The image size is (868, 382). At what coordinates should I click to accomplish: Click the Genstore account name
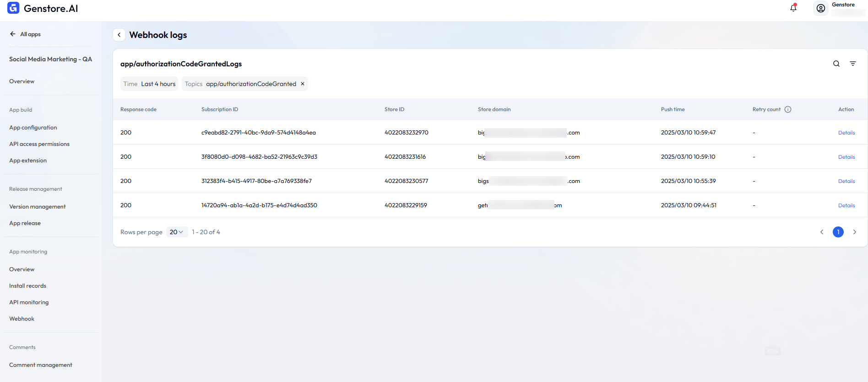click(843, 5)
